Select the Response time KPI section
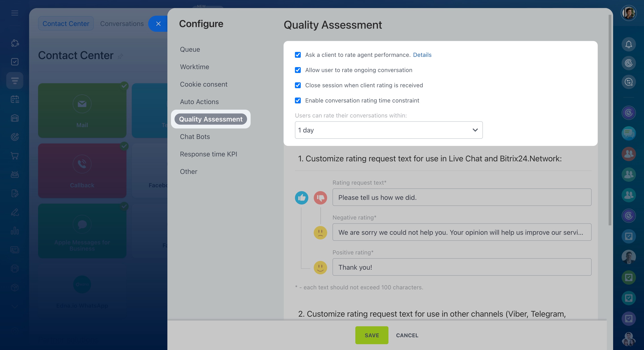The height and width of the screenshot is (350, 644). point(208,154)
